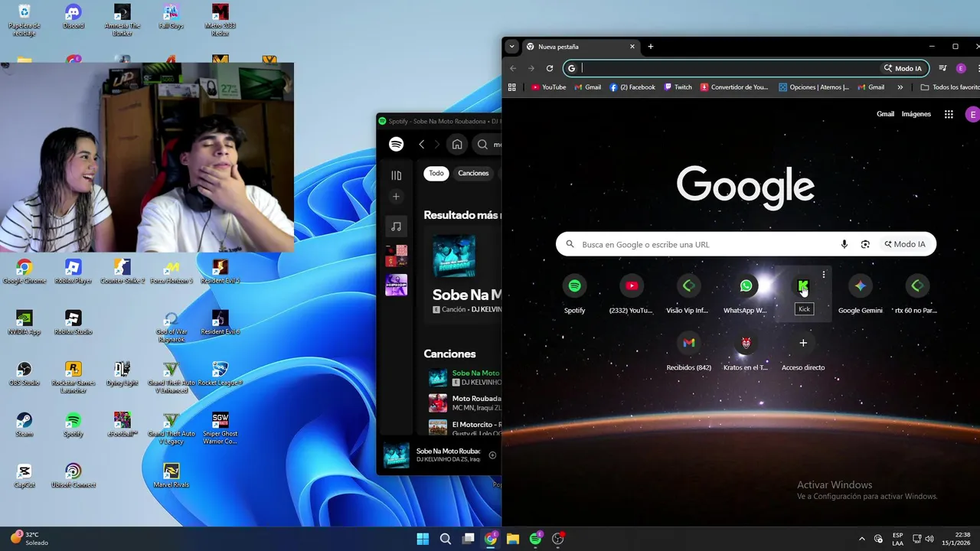Screen dimensions: 980x551
Task: Focus the Spotify search field
Action: (x=488, y=144)
